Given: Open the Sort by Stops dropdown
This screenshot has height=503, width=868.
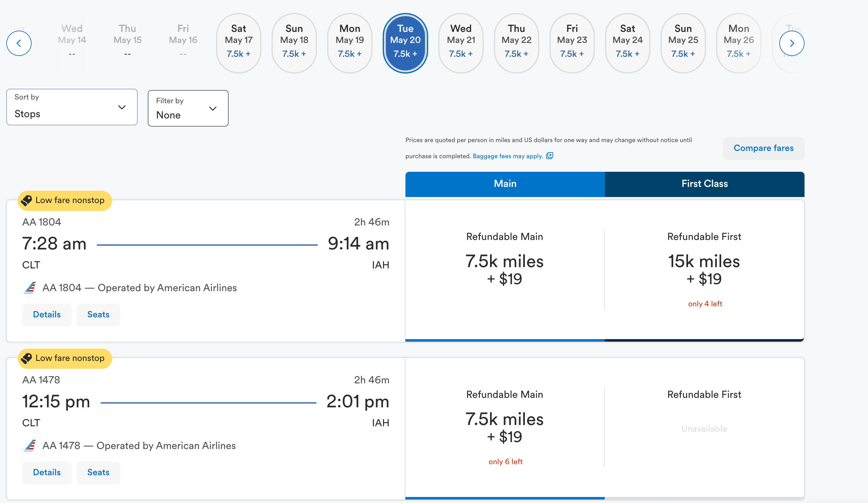Looking at the screenshot, I should click(72, 107).
